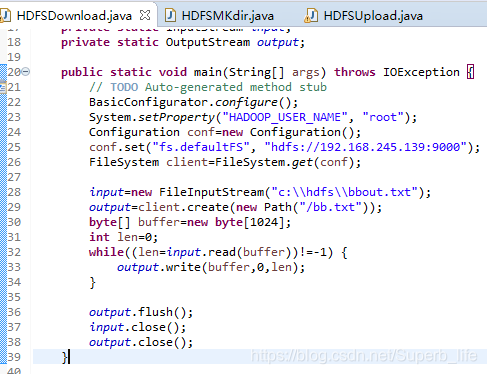Click output.write call on line 33

(x=211, y=267)
